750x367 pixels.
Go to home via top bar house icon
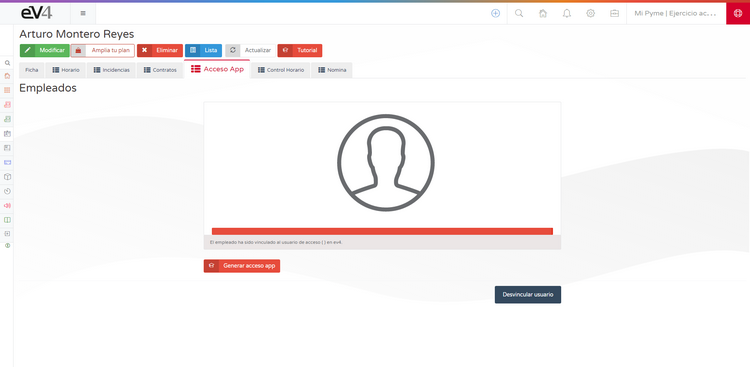543,13
